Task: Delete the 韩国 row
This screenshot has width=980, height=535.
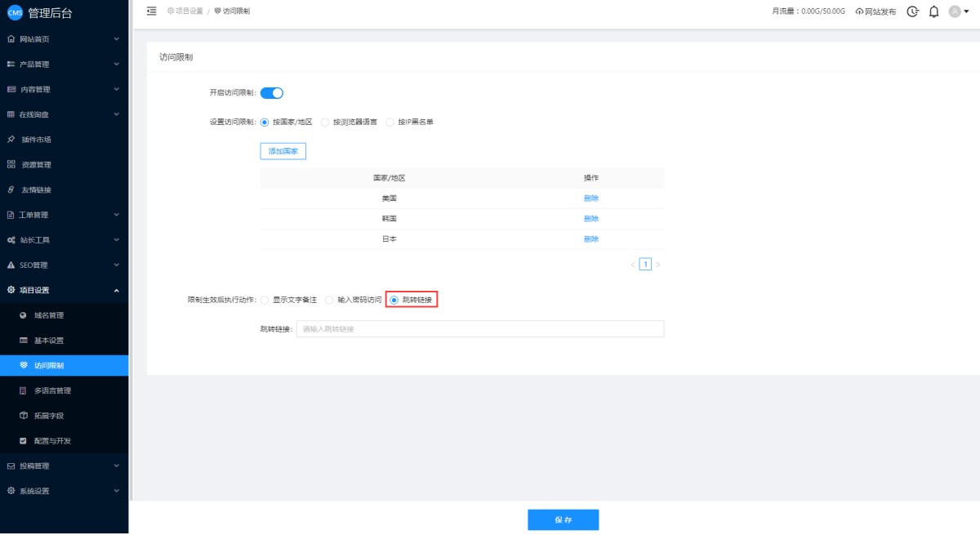Action: point(591,219)
